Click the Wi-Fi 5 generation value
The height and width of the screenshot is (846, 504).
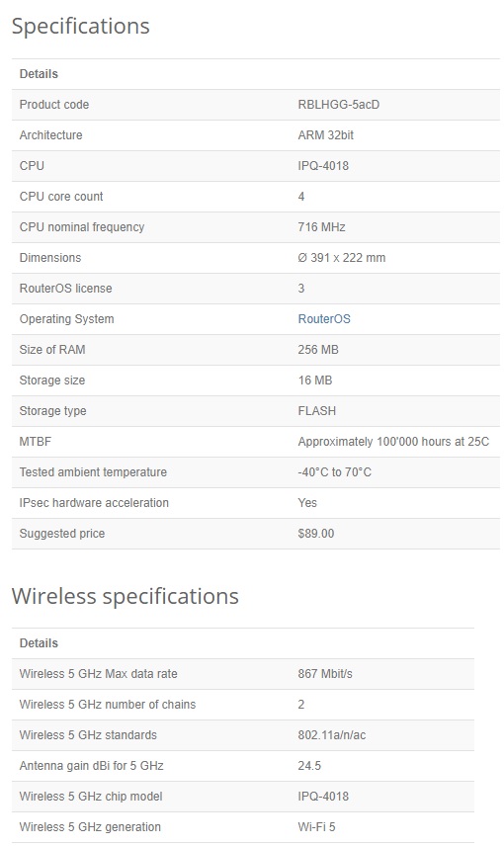point(316,827)
